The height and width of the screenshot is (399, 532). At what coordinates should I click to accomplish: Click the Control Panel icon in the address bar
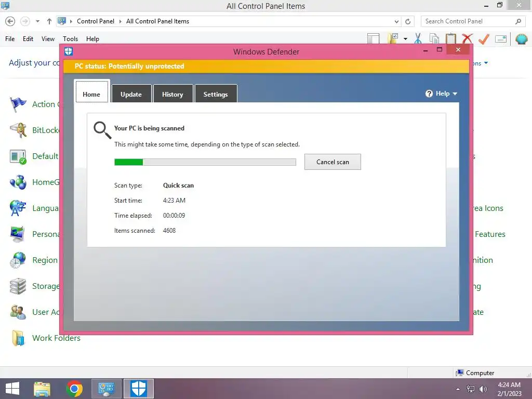click(62, 21)
